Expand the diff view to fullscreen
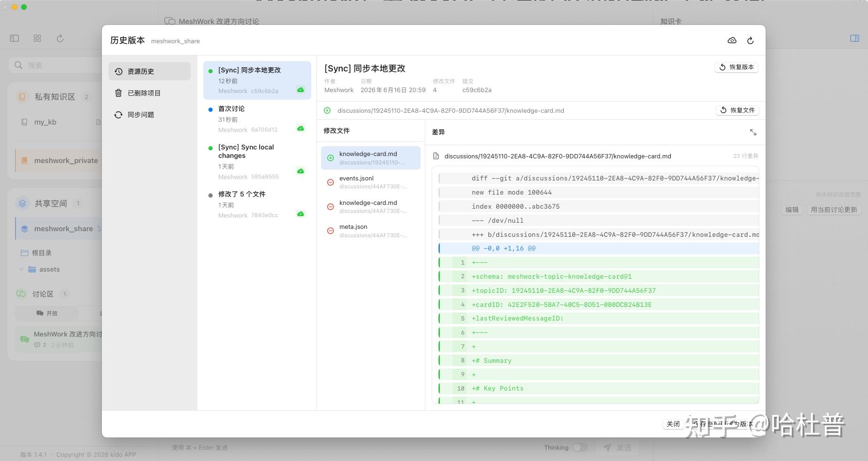The image size is (868, 461). click(x=753, y=133)
